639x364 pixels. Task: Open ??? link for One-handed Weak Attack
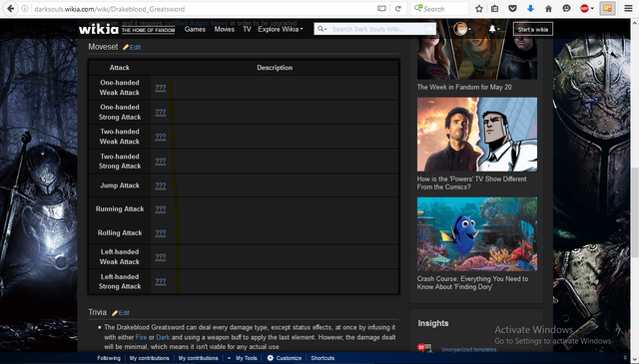(161, 88)
